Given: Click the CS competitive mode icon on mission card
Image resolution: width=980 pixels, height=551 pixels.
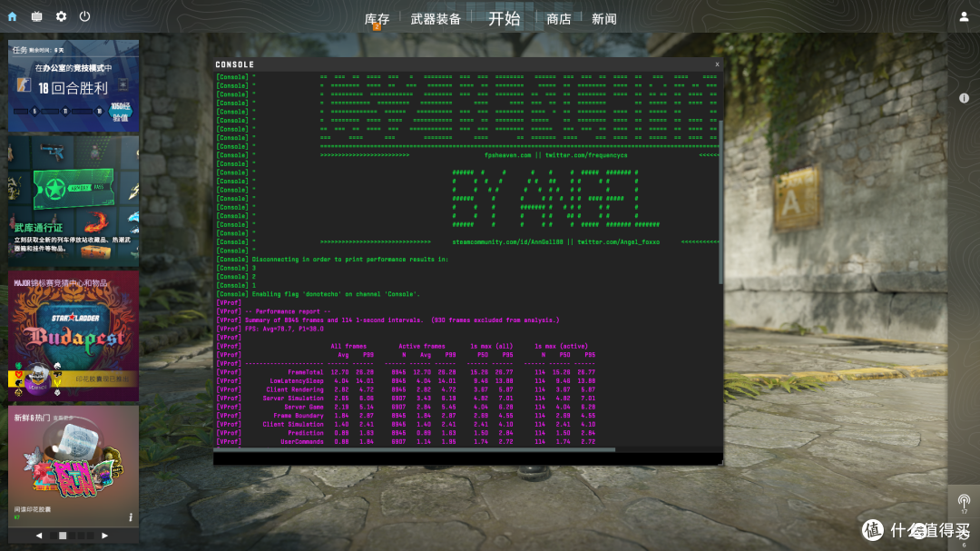Looking at the screenshot, I should click(x=24, y=85).
